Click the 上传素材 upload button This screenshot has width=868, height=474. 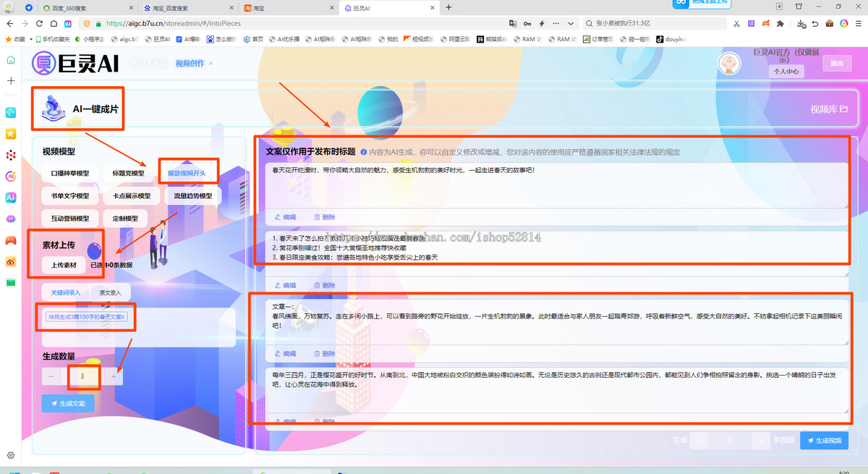pos(64,265)
